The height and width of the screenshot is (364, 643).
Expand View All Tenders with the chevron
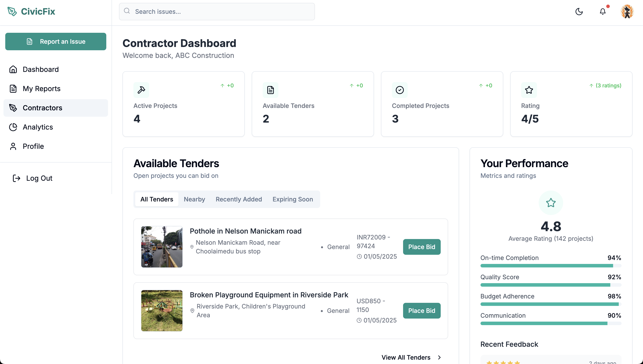click(440, 357)
